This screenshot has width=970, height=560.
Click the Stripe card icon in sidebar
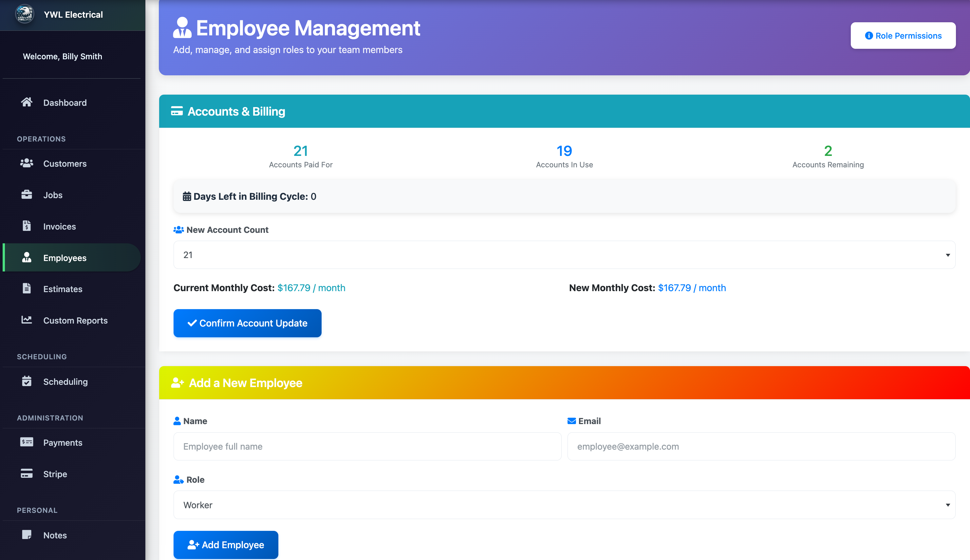(27, 474)
